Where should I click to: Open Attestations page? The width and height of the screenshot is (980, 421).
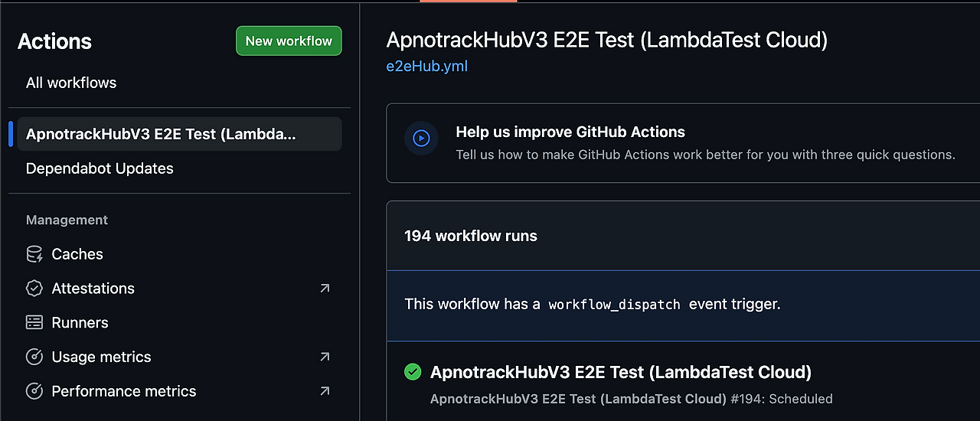coord(93,289)
